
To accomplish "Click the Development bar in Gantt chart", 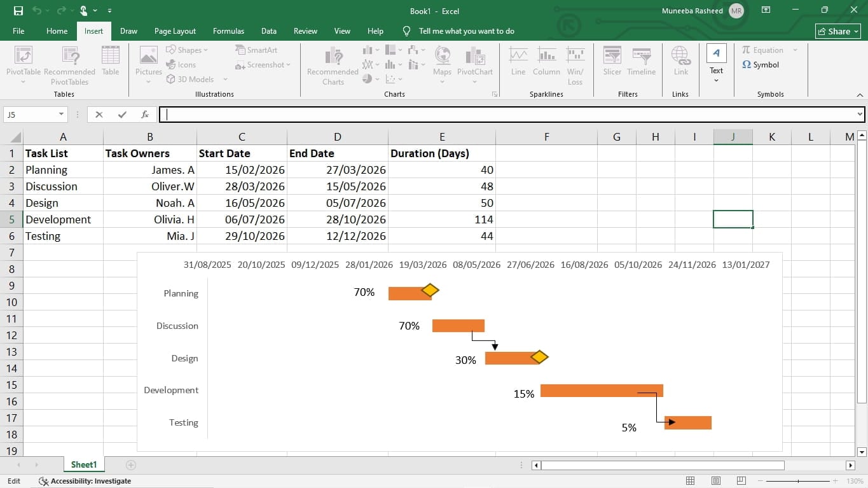I will point(602,391).
